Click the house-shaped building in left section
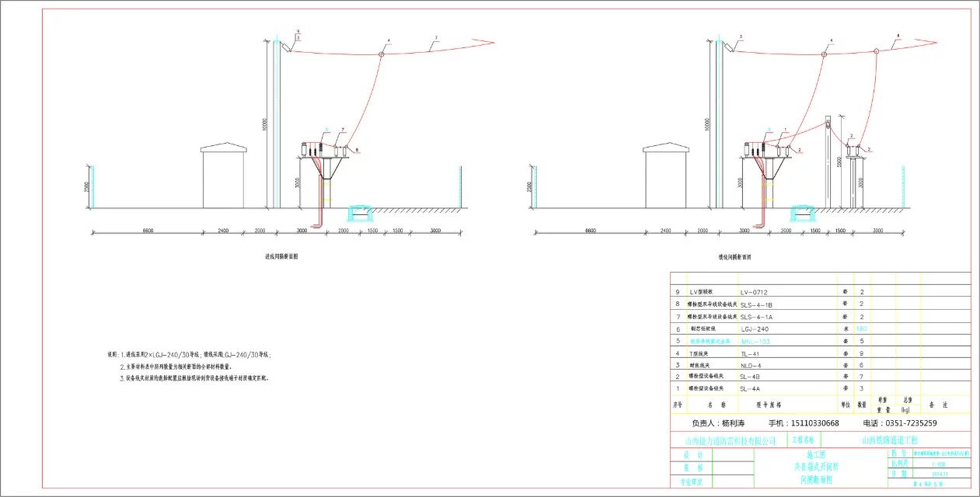980x497 pixels. pos(223,177)
